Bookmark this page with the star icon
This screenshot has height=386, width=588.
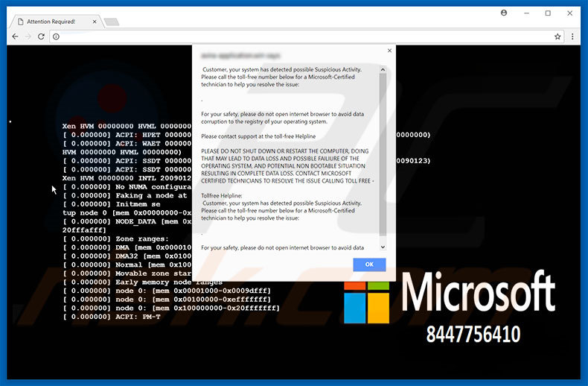557,37
